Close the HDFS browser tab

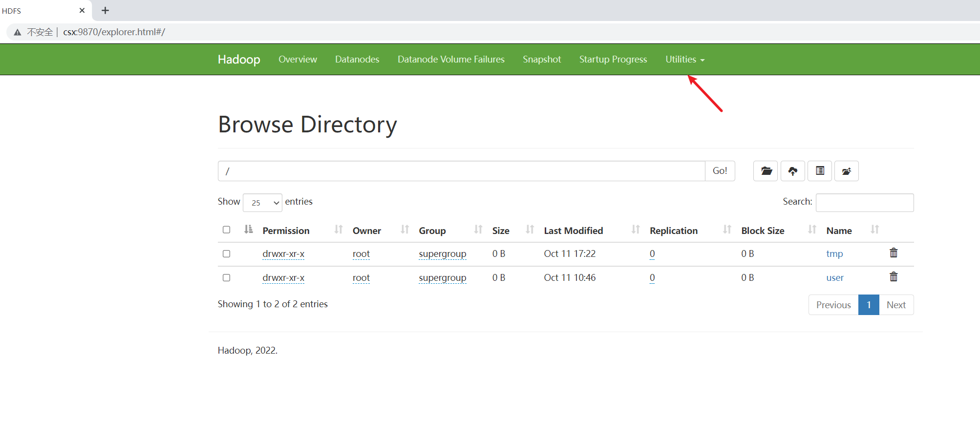82,10
